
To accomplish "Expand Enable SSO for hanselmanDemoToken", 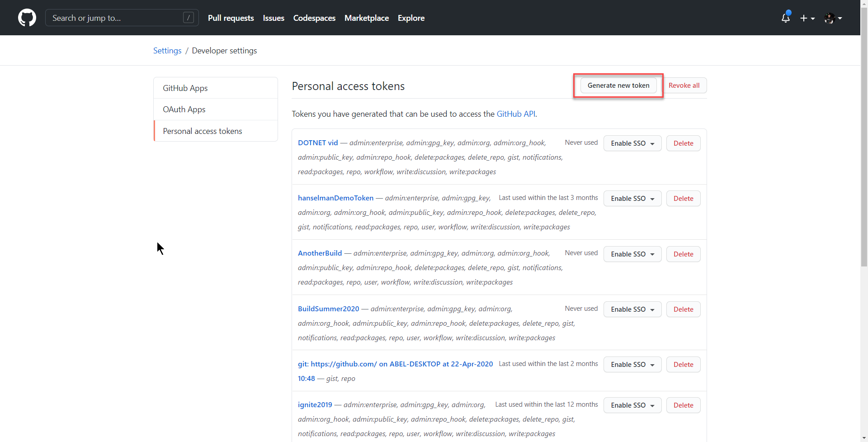I will [x=632, y=199].
